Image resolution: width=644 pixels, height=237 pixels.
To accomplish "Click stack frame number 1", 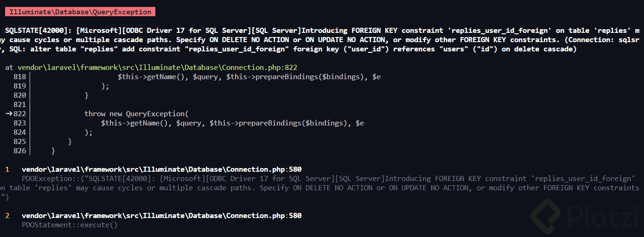I will (7, 169).
